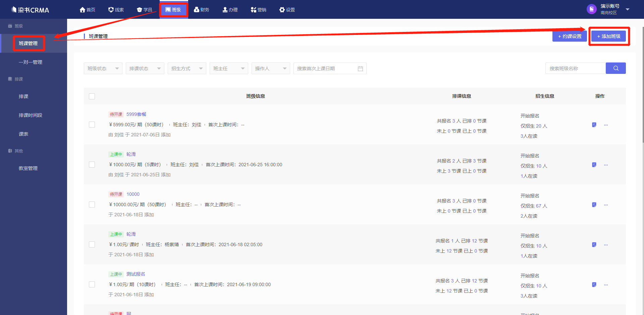Open the 设置 settings menu

click(x=287, y=10)
